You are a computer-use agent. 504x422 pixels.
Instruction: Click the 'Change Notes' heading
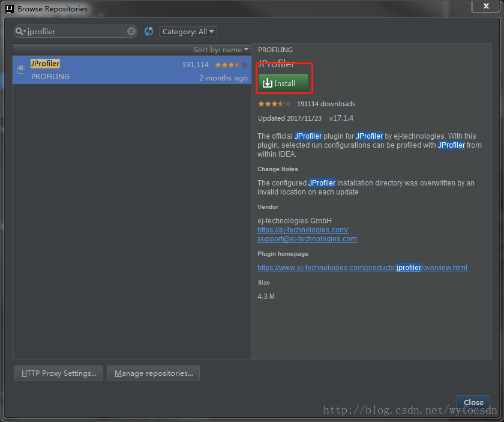click(x=277, y=169)
